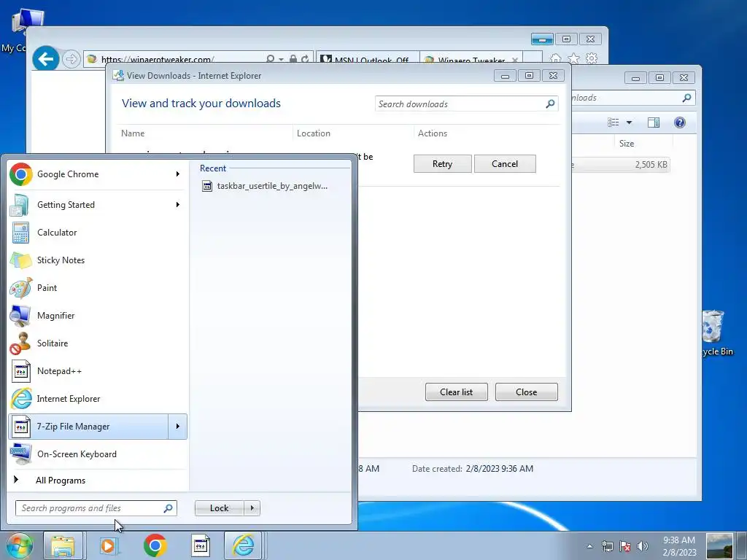Open 7-Zip File Manager entry

coord(88,426)
